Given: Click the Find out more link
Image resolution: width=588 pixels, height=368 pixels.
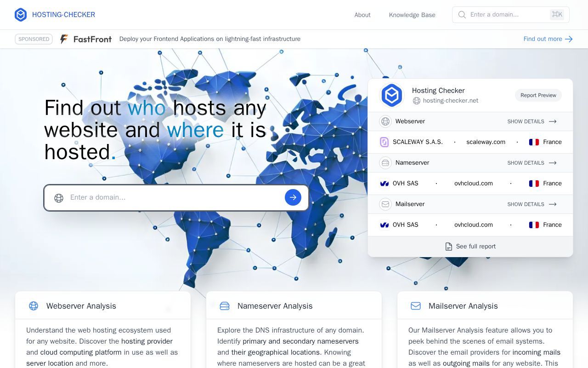Looking at the screenshot, I should coord(543,39).
